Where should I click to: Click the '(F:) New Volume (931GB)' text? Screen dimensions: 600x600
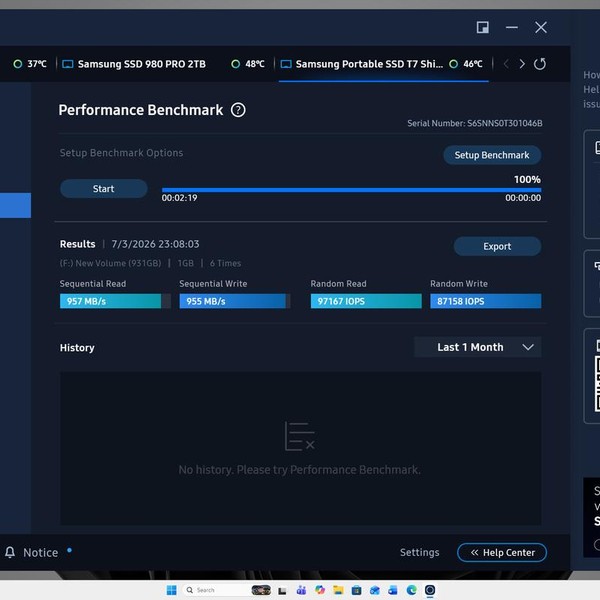pyautogui.click(x=110, y=263)
